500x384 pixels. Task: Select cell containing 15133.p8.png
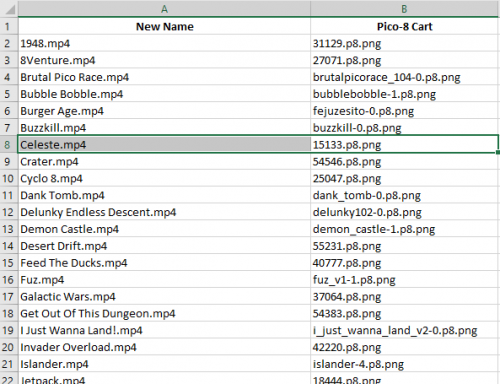tap(405, 145)
